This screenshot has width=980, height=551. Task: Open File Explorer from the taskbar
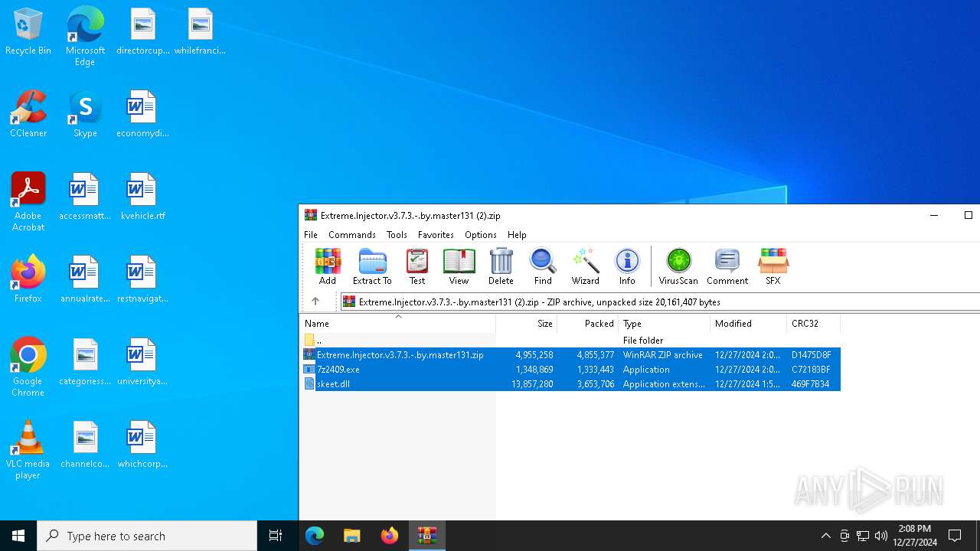coord(352,536)
